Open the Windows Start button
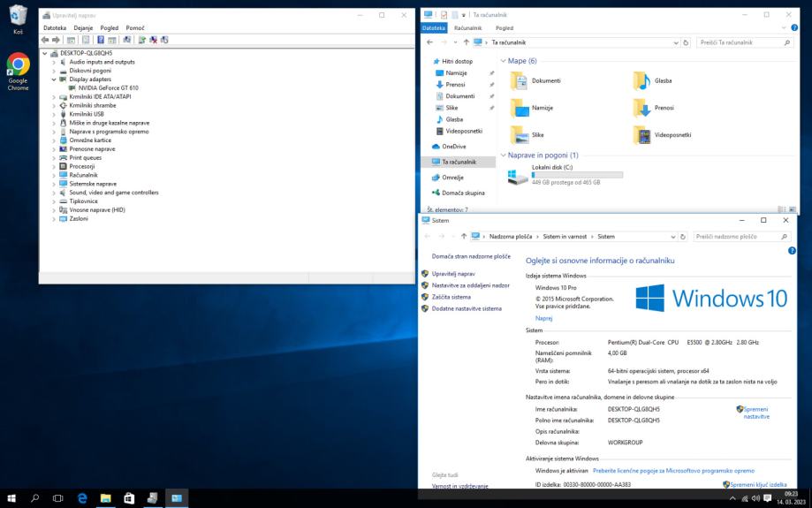This screenshot has height=508, width=812. point(11,498)
